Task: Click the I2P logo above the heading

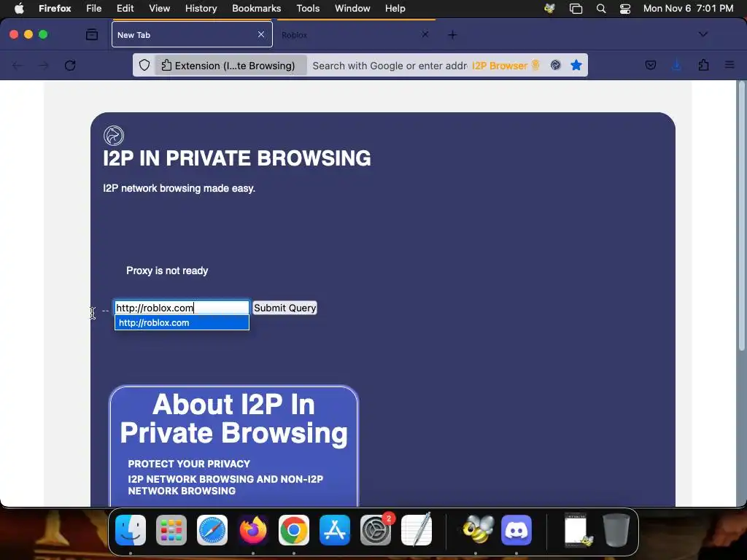Action: [114, 136]
